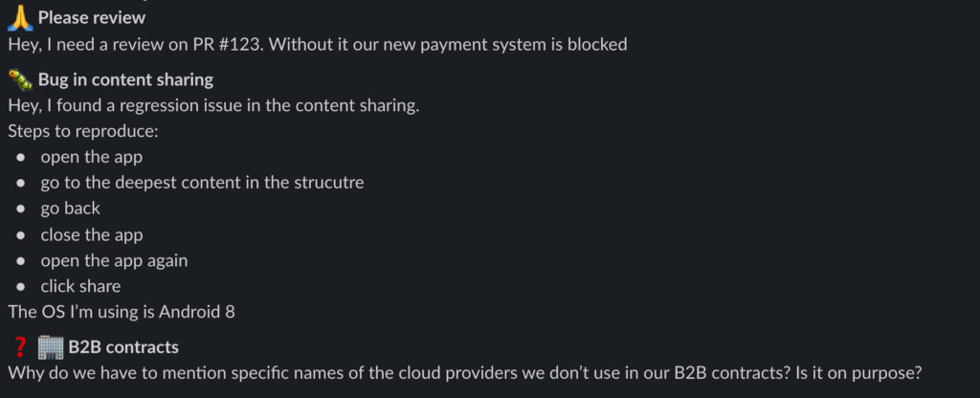This screenshot has height=398, width=980.
Task: Click the green bug emoji
Action: [x=21, y=79]
